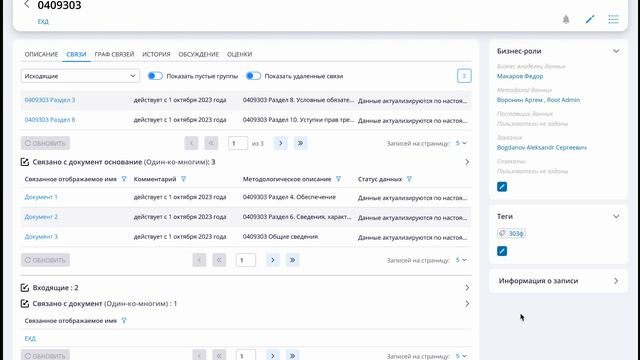
Task: Expand Связано с документ (Один-ко-многим): 1 arrow
Action: (x=467, y=304)
